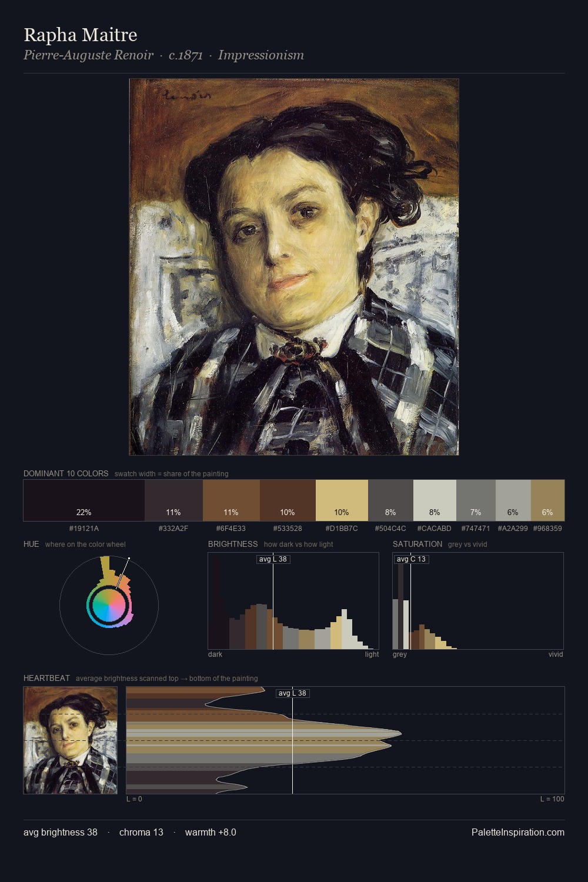Click the 'warmth +8.0' footer stat

click(211, 832)
